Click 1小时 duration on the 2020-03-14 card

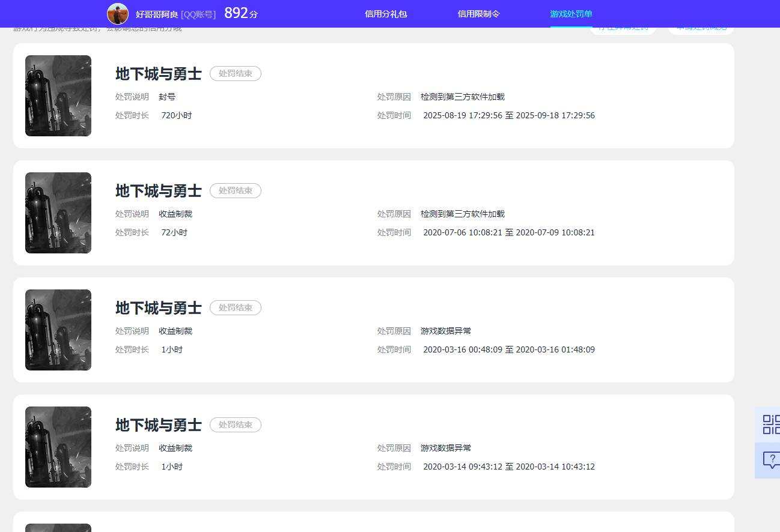[x=172, y=467]
